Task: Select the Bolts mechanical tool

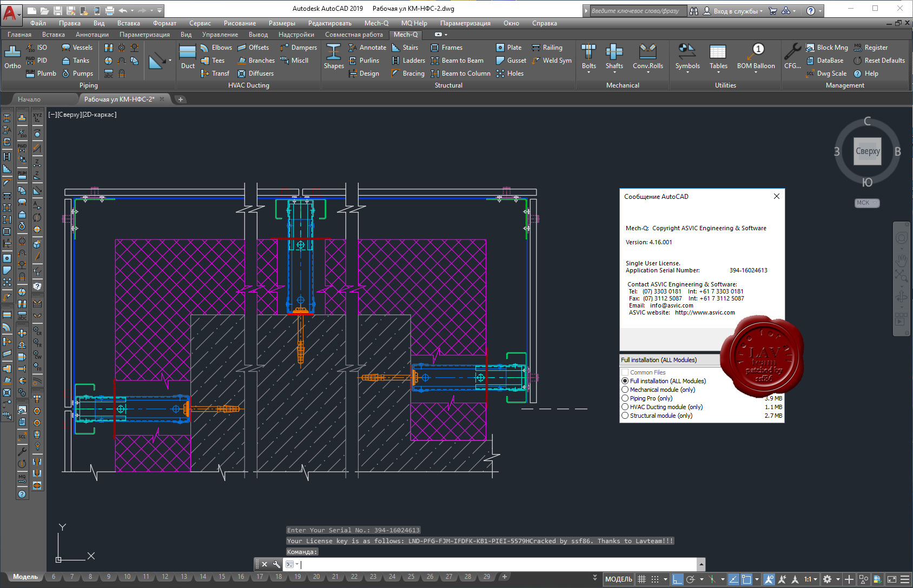Action: tap(589, 57)
